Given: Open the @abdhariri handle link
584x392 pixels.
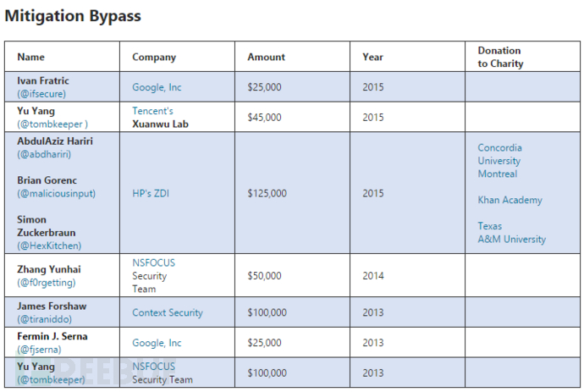Looking at the screenshot, I should pyautogui.click(x=44, y=155).
